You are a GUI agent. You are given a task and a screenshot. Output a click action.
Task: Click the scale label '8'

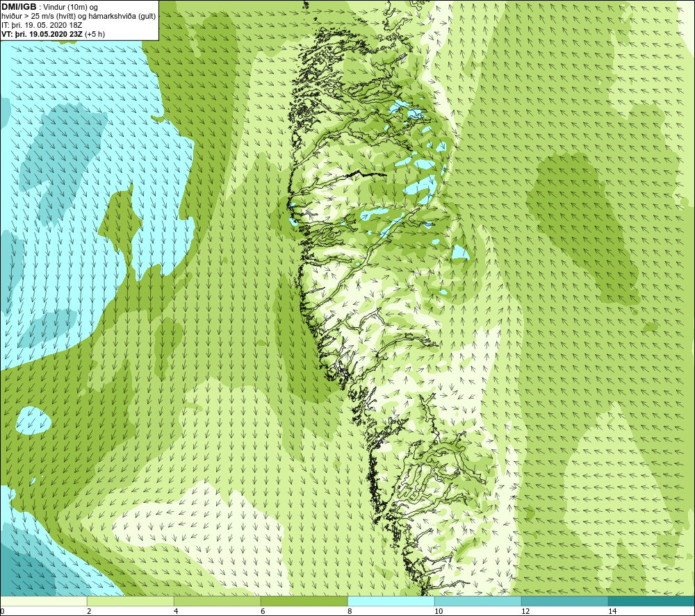[x=350, y=611]
